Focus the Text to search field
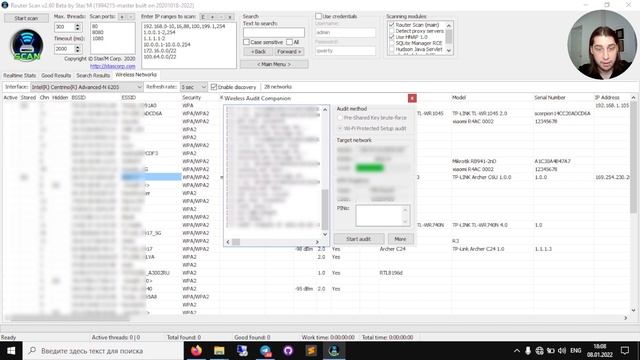This screenshot has width=640, height=360. [273, 33]
